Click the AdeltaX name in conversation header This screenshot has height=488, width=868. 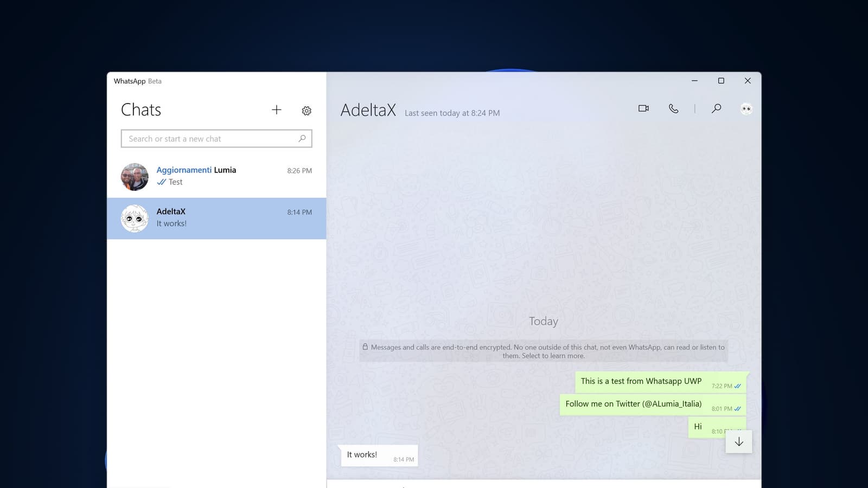[368, 110]
